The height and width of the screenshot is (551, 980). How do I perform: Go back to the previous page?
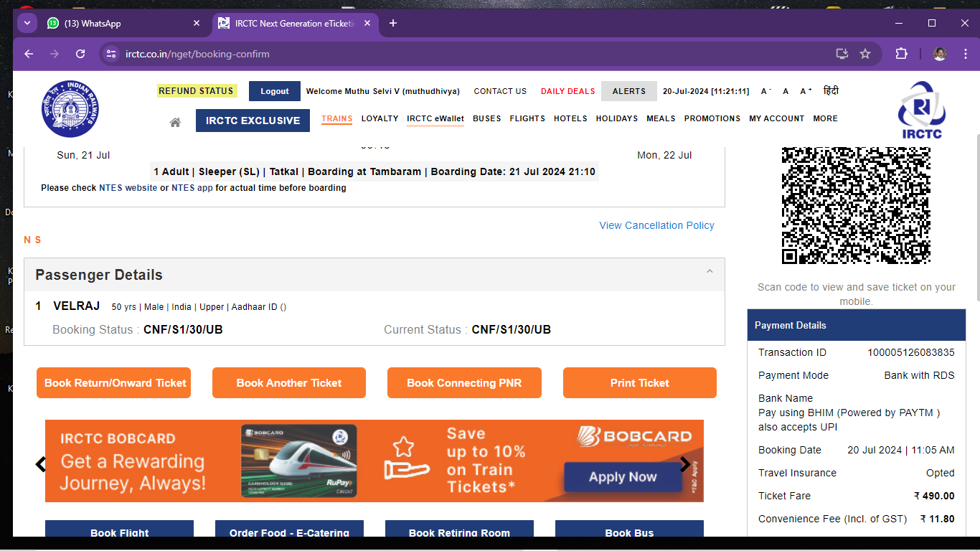point(29,54)
